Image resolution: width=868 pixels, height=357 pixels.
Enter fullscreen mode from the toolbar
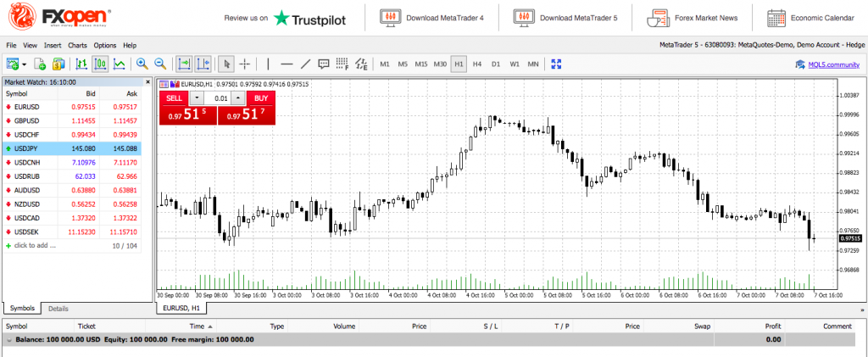point(557,64)
